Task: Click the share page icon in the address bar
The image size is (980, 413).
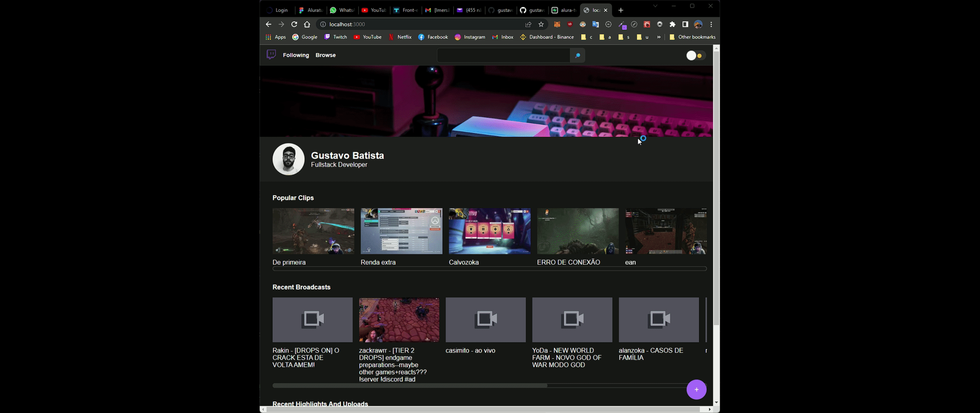Action: pyautogui.click(x=528, y=24)
